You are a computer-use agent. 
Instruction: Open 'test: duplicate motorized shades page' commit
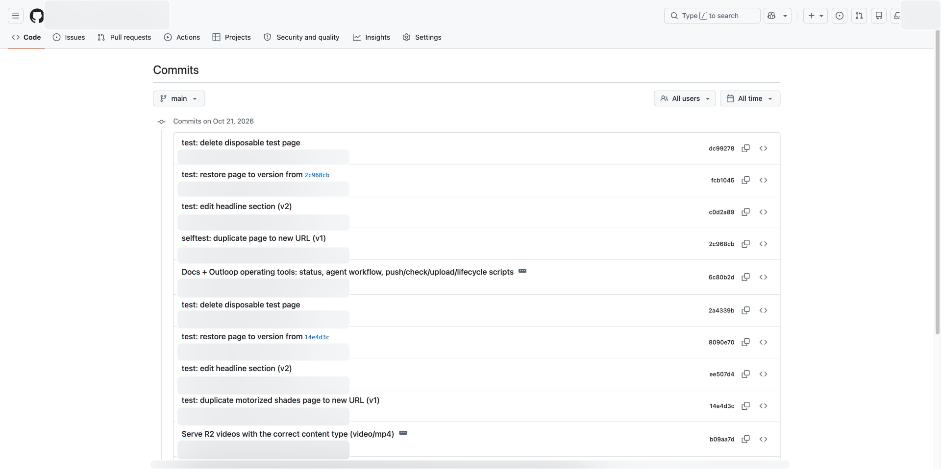click(x=280, y=400)
